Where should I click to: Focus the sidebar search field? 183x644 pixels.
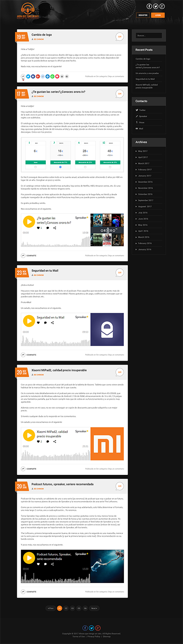click(x=148, y=36)
